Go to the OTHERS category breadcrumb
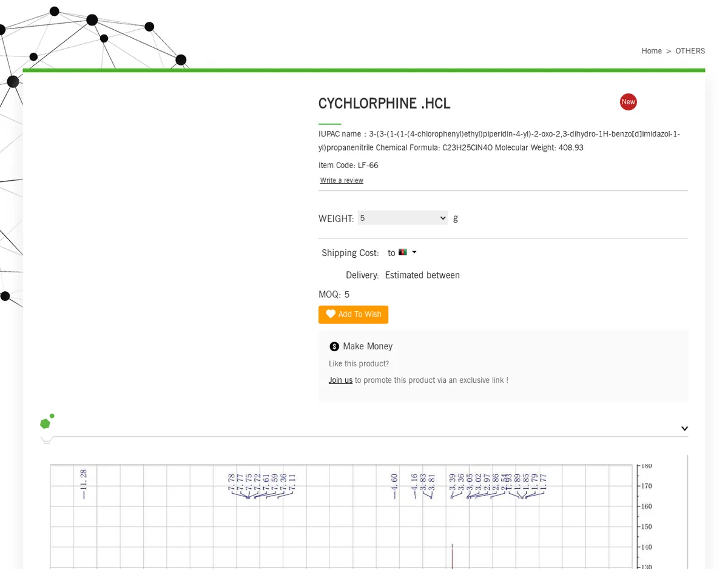The width and height of the screenshot is (728, 569). point(690,51)
